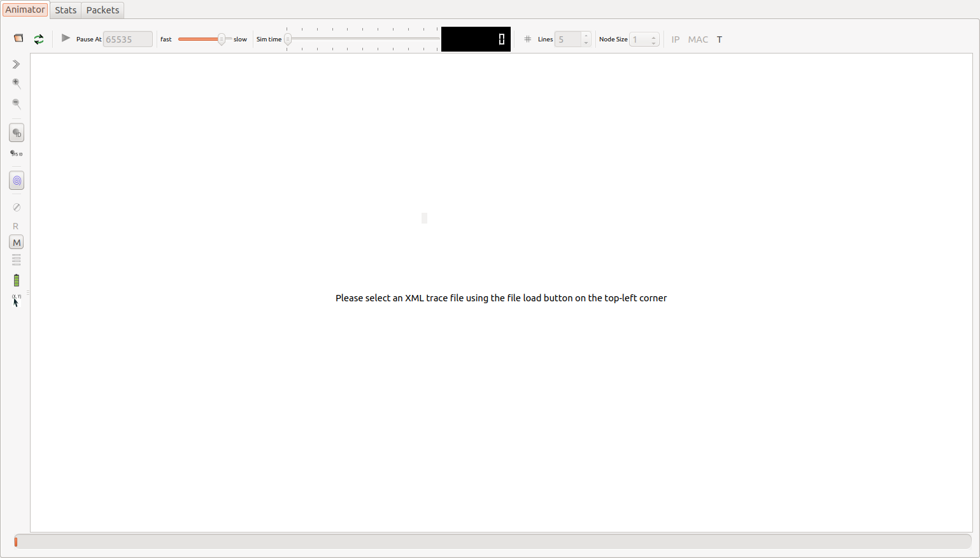Viewport: 980px width, 558px height.
Task: Click the R reset button in sidebar
Action: [x=16, y=226]
